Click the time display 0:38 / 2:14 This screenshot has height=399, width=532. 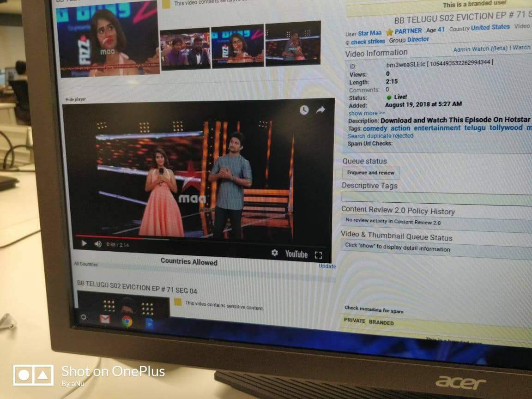117,245
